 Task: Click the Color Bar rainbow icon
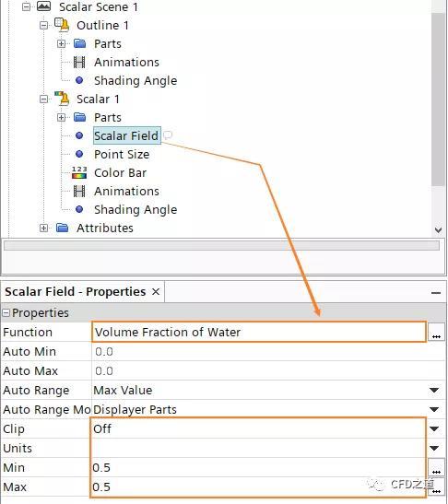coord(79,172)
